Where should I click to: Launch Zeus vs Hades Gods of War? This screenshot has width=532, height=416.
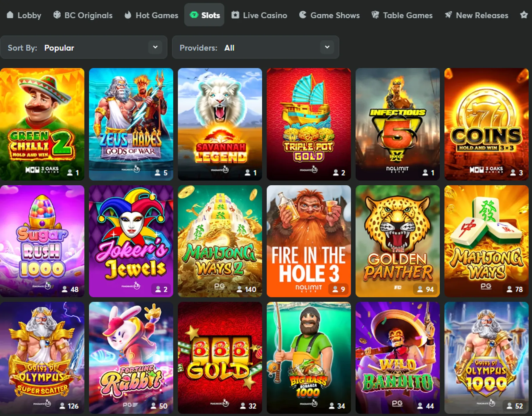[x=131, y=124]
